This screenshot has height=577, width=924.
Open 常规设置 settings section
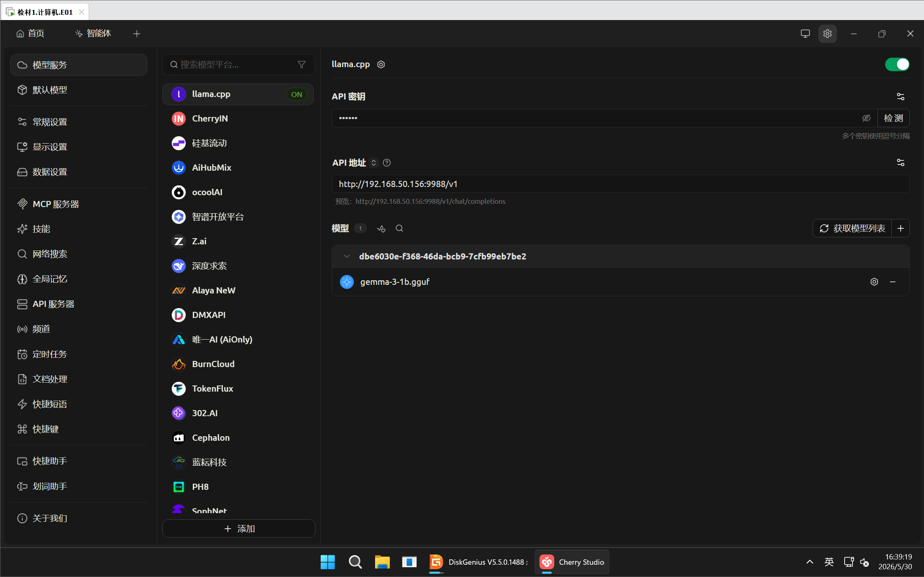click(79, 122)
